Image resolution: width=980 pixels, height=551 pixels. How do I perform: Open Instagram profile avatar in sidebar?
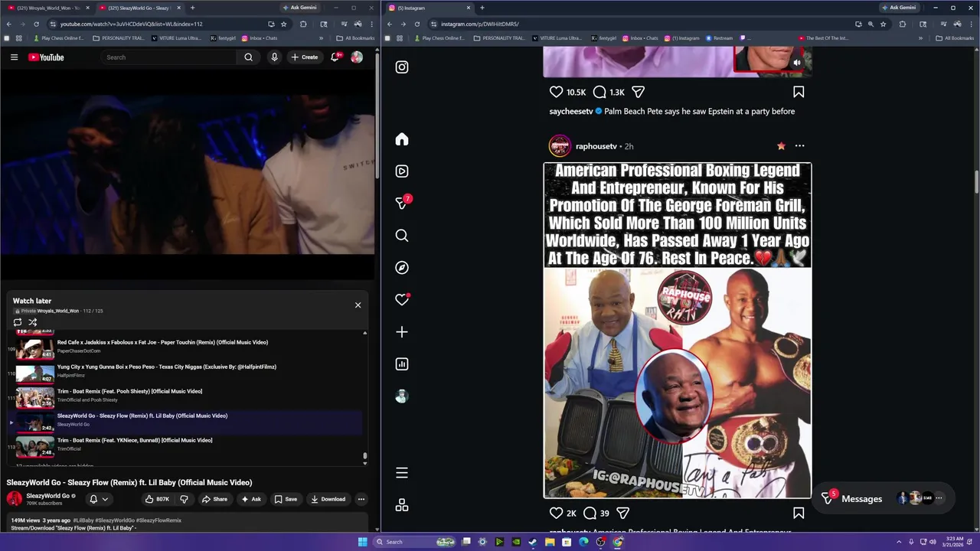point(402,396)
